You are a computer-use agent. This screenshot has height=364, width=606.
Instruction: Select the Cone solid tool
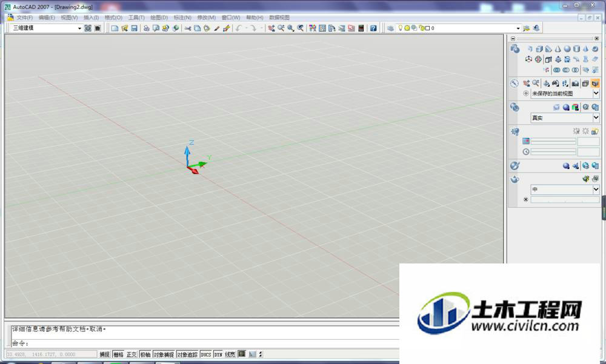point(558,49)
